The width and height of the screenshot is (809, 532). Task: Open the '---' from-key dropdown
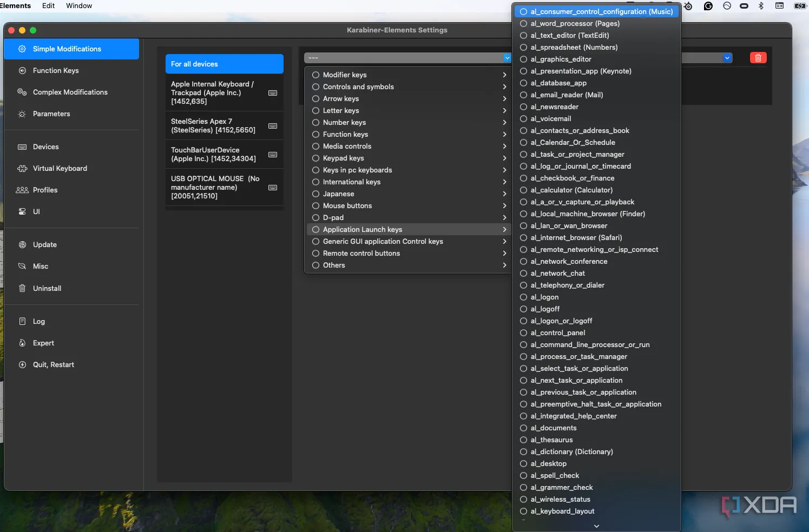pos(407,58)
